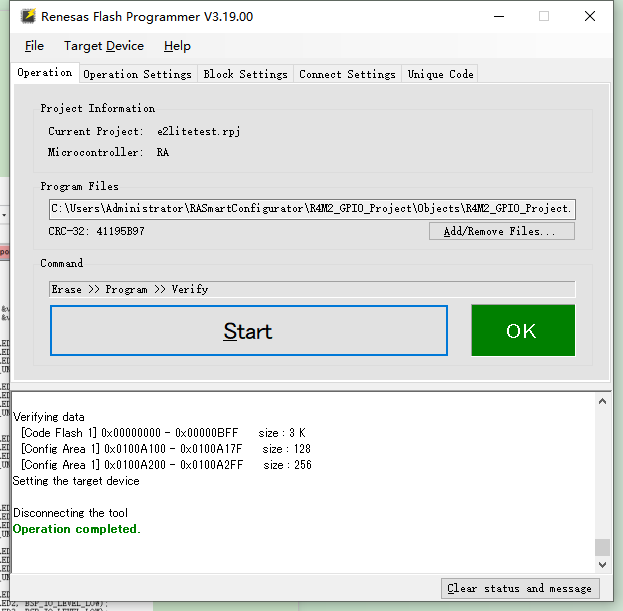Screen dimensions: 623x611
Task: Click the Config Area 1 size 256 line
Action: click(166, 465)
